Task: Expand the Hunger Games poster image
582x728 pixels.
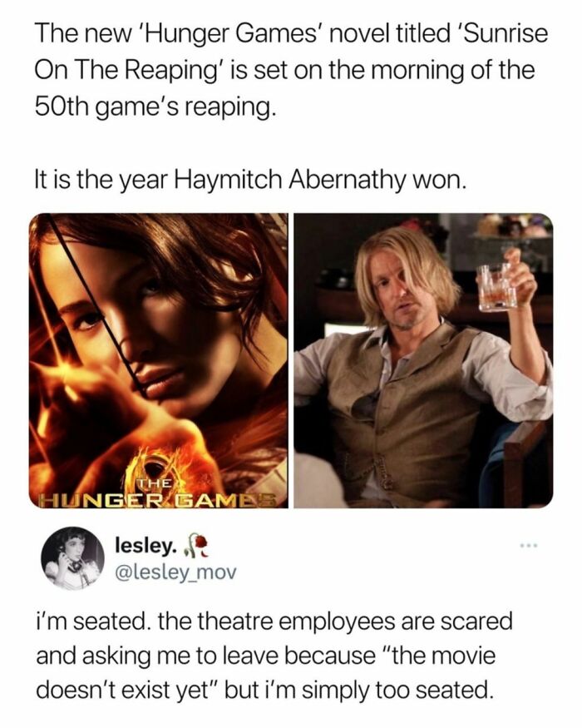Action: [158, 361]
